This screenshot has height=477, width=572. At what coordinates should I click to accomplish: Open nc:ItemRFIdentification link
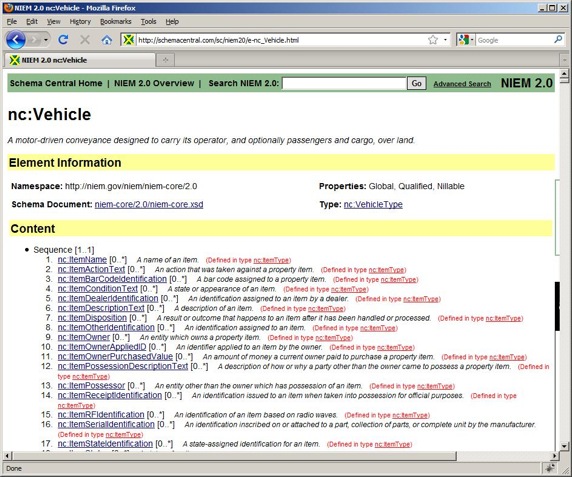tap(101, 415)
